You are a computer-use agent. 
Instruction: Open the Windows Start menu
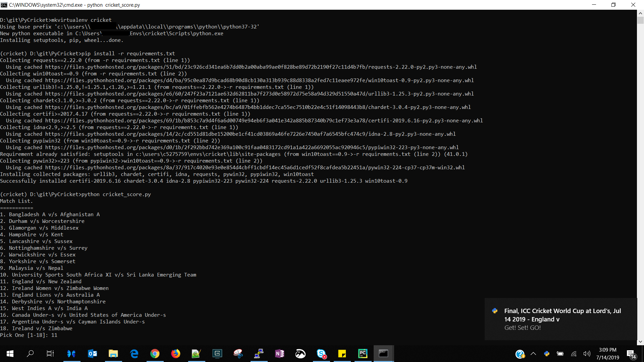coord(10,354)
